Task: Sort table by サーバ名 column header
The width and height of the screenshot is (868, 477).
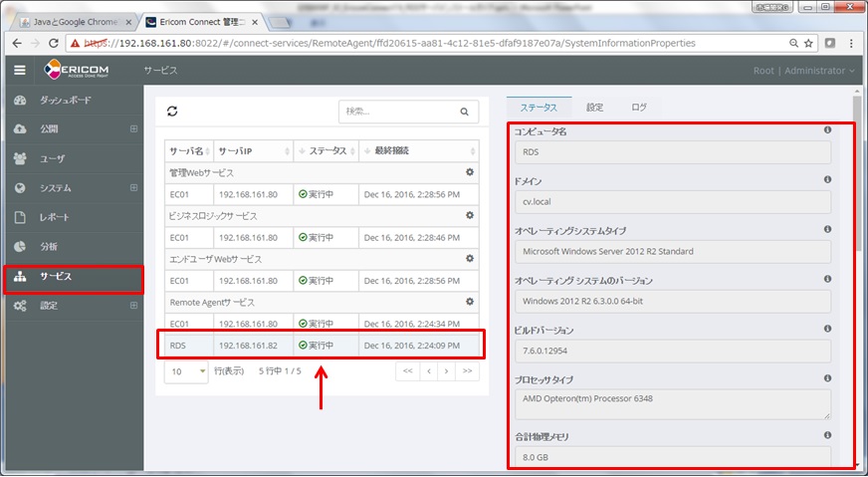Action: tap(186, 151)
